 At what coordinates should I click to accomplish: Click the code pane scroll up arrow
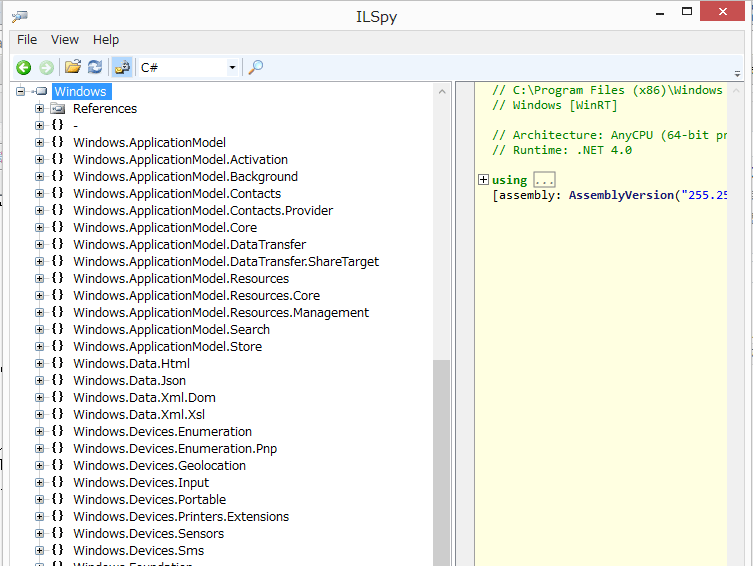coord(736,90)
